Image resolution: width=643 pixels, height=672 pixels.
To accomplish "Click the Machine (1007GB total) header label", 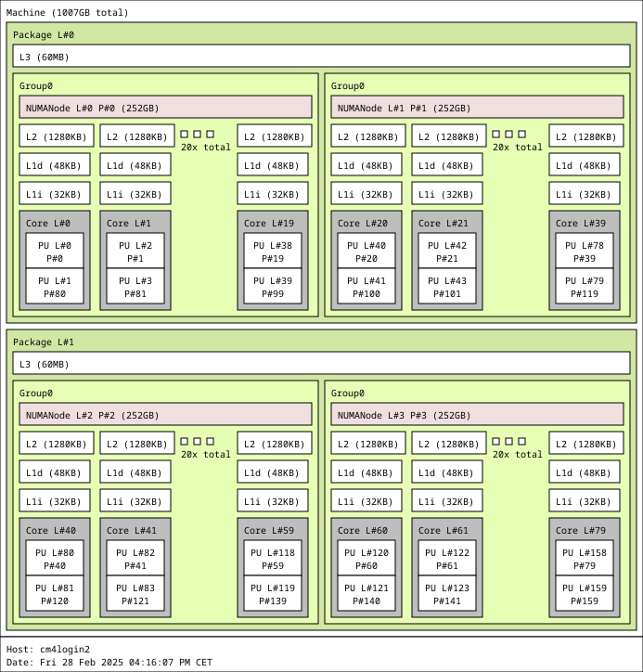I will click(x=68, y=13).
